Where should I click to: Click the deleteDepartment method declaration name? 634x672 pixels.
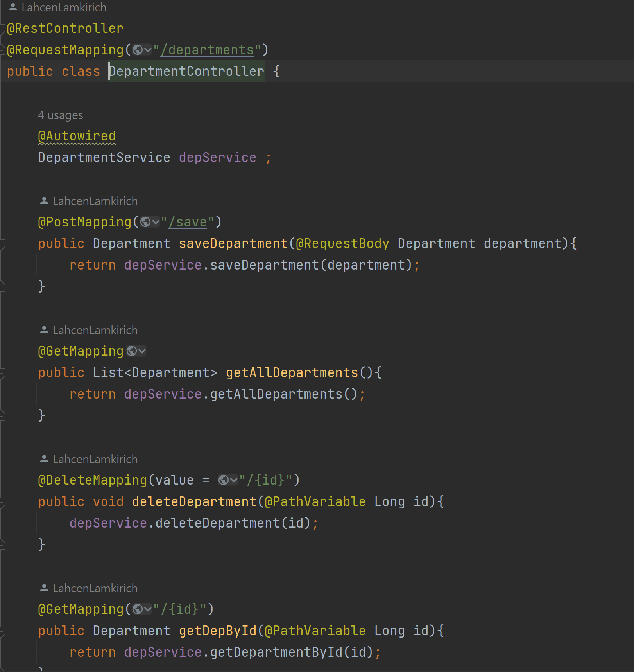click(194, 502)
